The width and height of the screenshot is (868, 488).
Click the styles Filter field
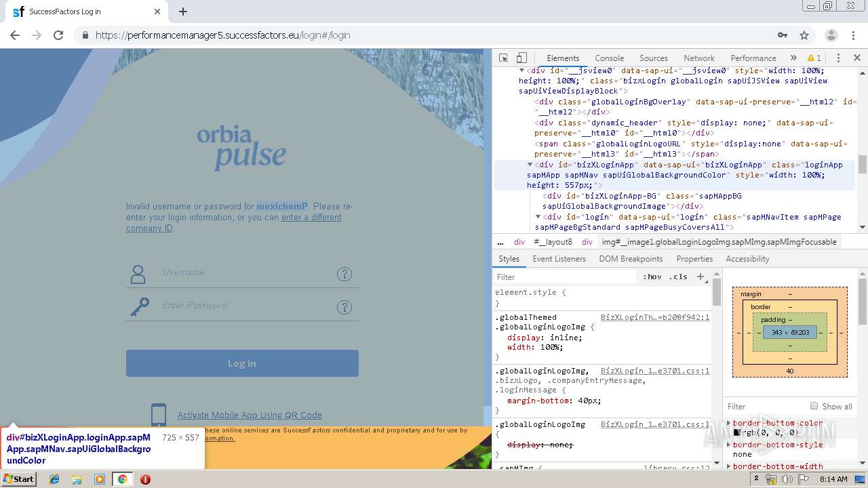(566, 277)
